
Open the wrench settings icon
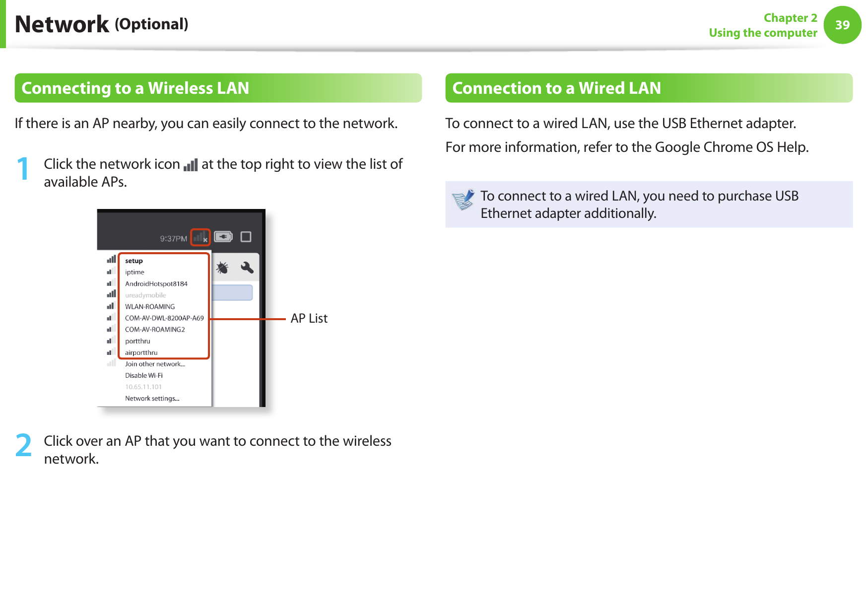click(247, 268)
